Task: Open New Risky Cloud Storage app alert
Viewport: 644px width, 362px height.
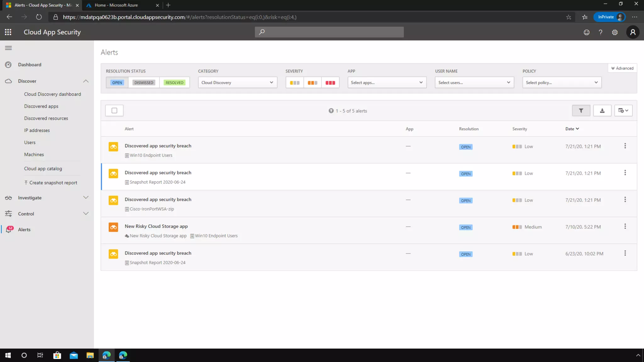Action: [156, 226]
